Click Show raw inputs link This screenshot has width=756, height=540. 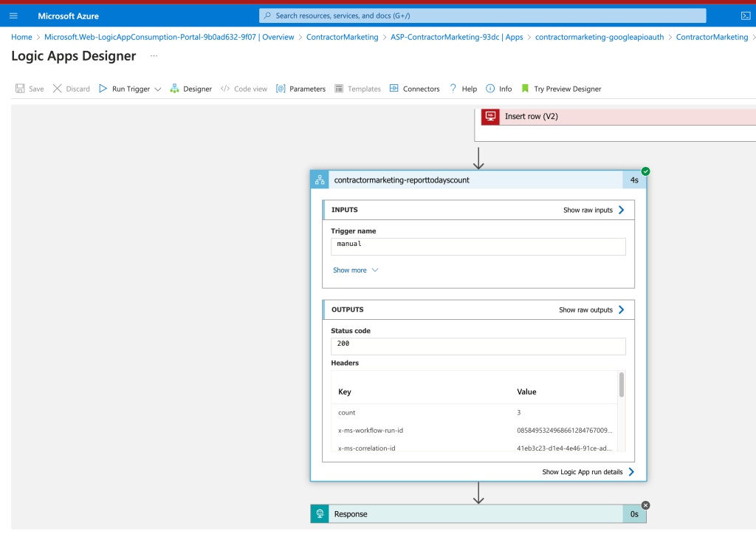[x=588, y=210]
